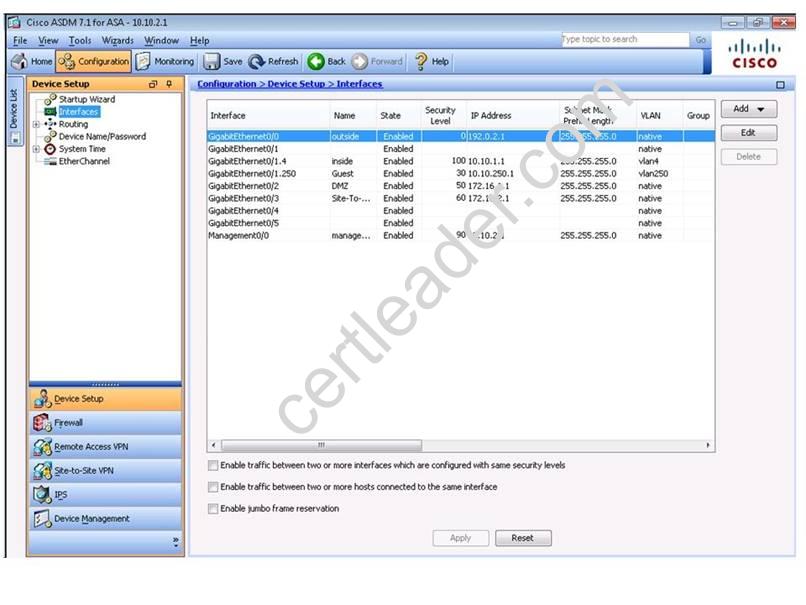Click the Delete button
The image size is (806, 605).
[x=748, y=157]
